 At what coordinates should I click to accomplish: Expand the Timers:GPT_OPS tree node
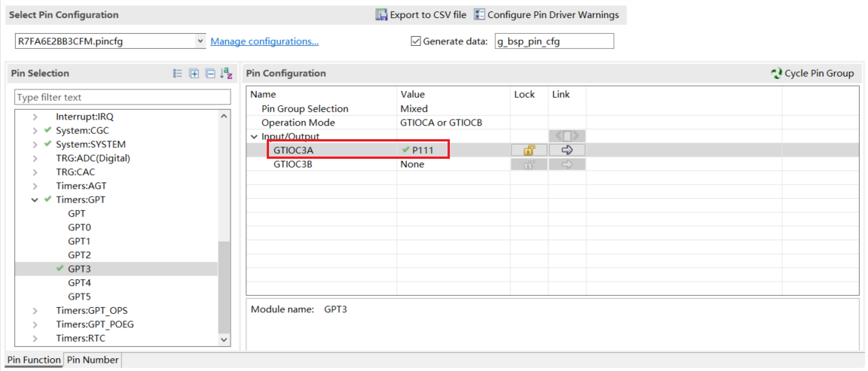pos(35,310)
